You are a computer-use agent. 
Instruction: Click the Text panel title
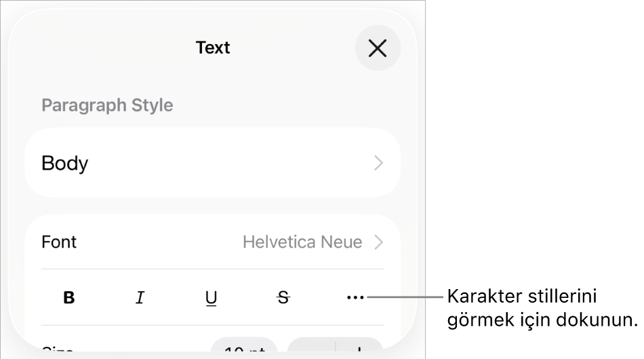click(213, 48)
